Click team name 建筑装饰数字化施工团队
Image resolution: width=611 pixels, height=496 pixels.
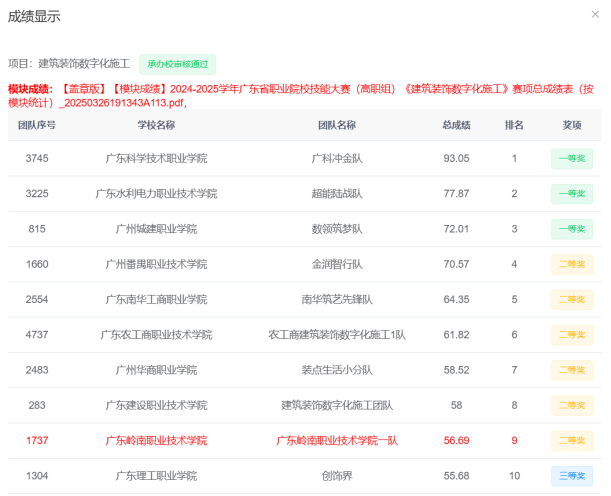tap(337, 405)
